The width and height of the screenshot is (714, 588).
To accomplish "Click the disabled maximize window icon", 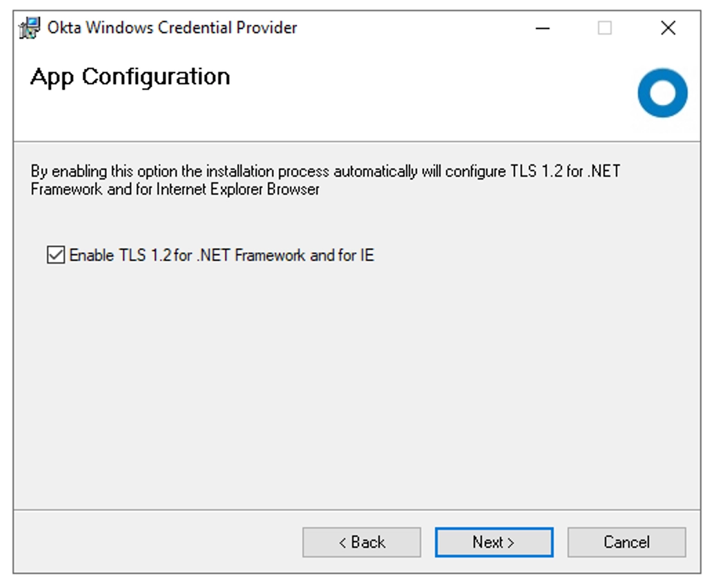I will (x=605, y=28).
